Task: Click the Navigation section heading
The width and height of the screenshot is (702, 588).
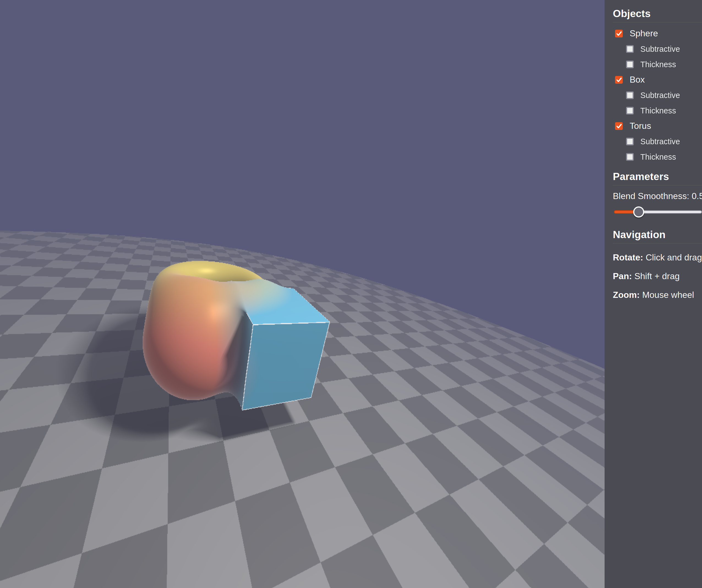Action: click(639, 235)
